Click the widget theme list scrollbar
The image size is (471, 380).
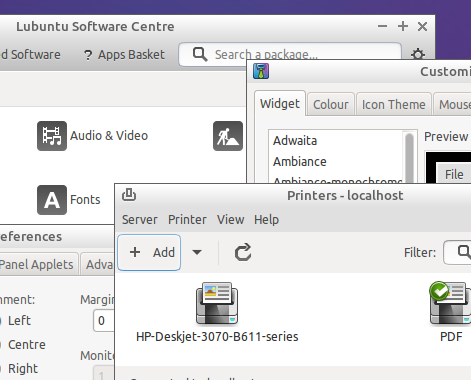click(409, 157)
